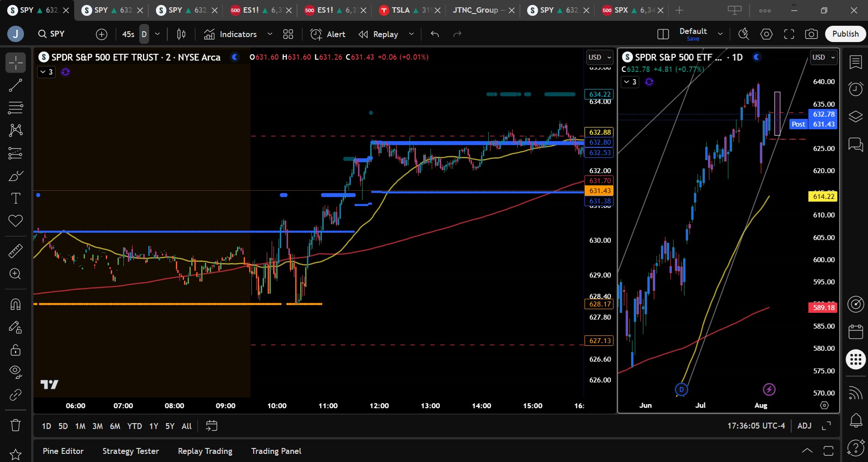Open the Pine Editor tab
The width and height of the screenshot is (868, 462).
coord(63,451)
